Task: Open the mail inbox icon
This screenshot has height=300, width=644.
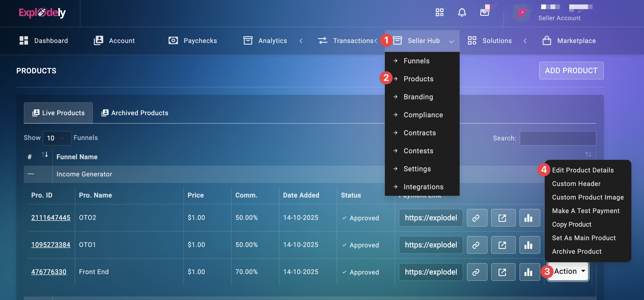Action: 484,13
